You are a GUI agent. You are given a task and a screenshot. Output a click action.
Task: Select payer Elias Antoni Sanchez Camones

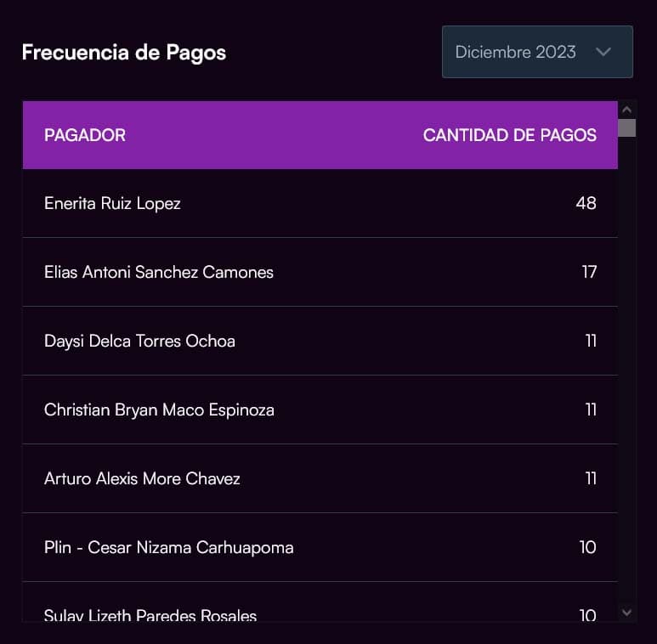click(x=159, y=272)
